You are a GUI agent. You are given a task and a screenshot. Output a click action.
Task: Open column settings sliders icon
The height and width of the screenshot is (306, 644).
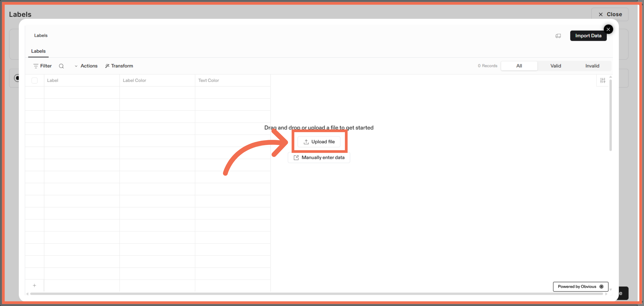point(603,80)
